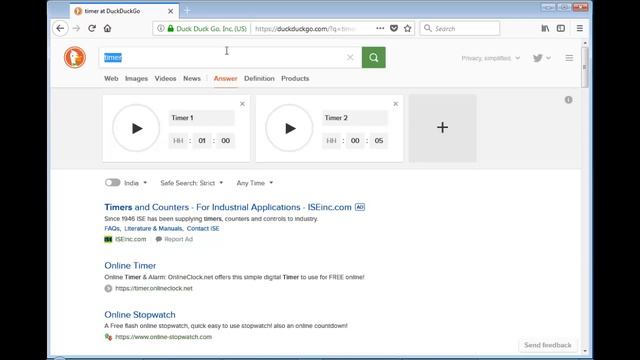Click Timer 2 hours HH field
This screenshot has height=360, width=640.
pyautogui.click(x=331, y=141)
